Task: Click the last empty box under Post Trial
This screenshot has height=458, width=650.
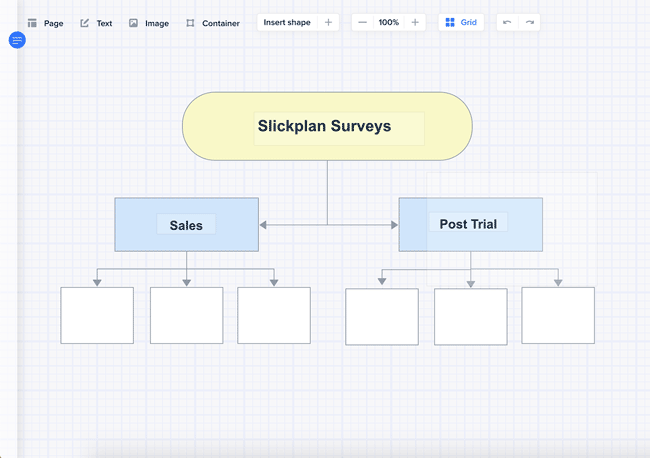Action: pos(558,315)
